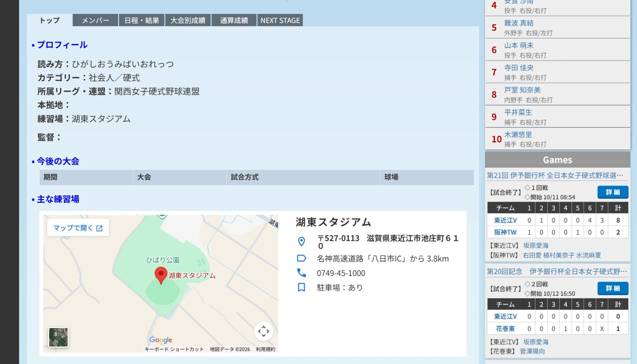Open the 日程・結果 tab
637x364 pixels.
142,20
